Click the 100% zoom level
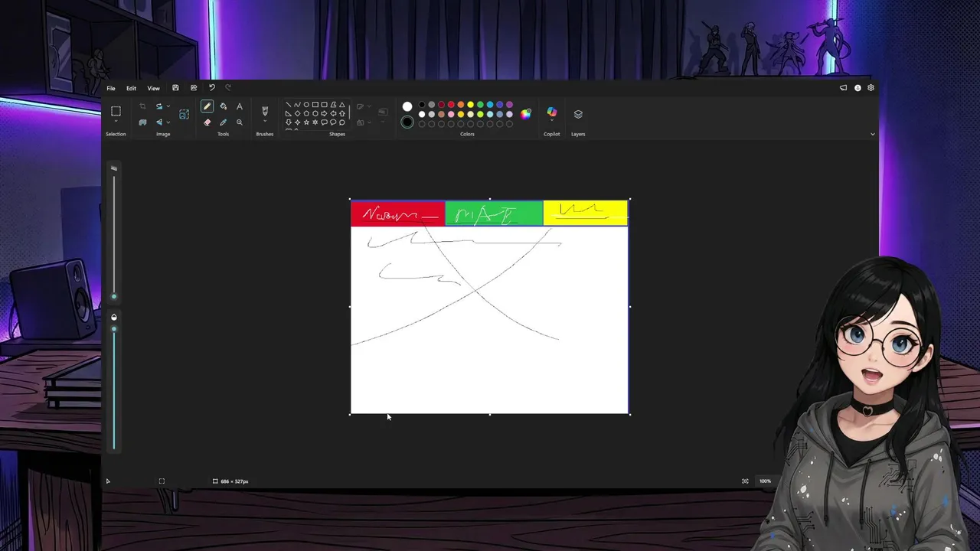The image size is (980, 551). click(765, 481)
